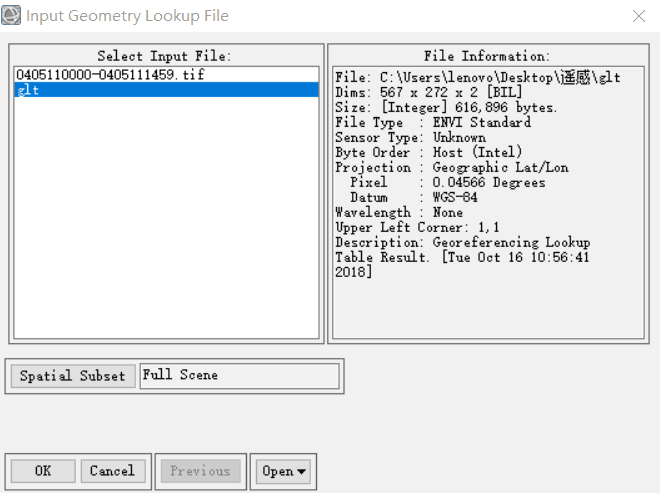
Task: Click the Cancel button
Action: coord(112,471)
